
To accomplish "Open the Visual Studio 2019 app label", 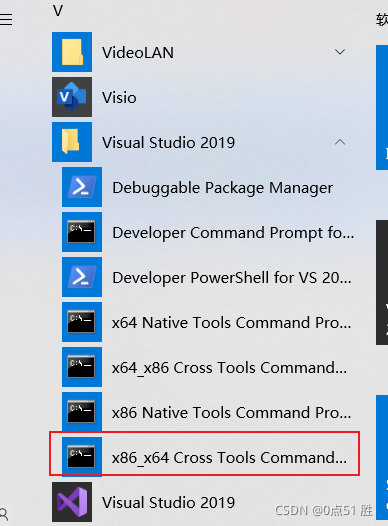I will tap(168, 503).
